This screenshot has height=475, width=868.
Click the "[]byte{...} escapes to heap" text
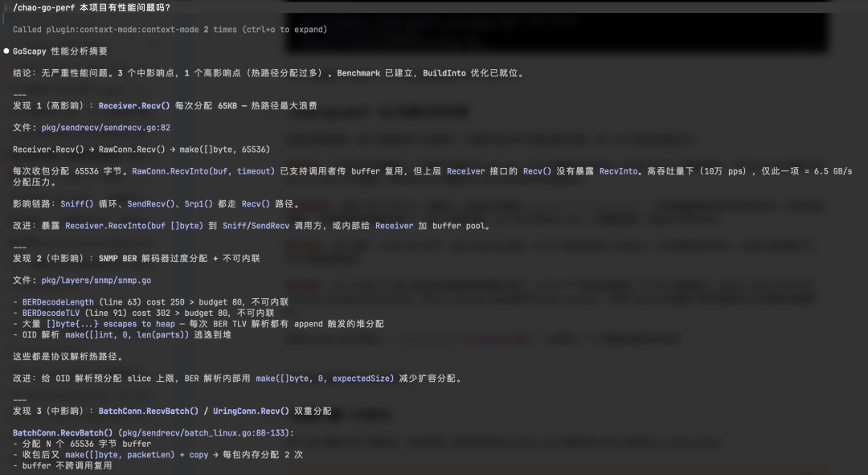point(111,324)
